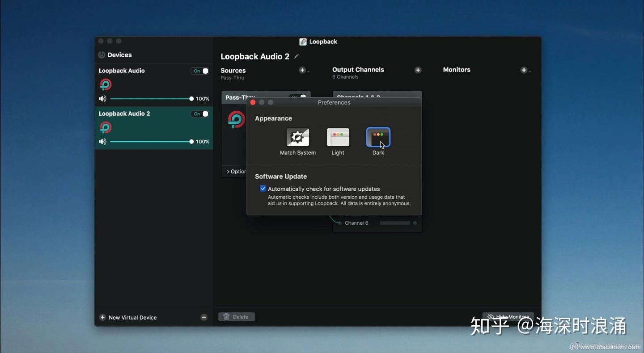Image resolution: width=644 pixels, height=353 pixels.
Task: Click the pencil icon beside Loopback Audio 2 title
Action: click(x=296, y=56)
